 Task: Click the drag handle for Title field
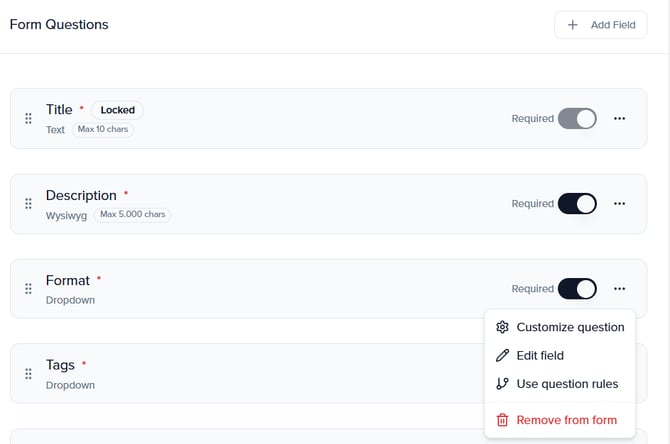coord(28,119)
